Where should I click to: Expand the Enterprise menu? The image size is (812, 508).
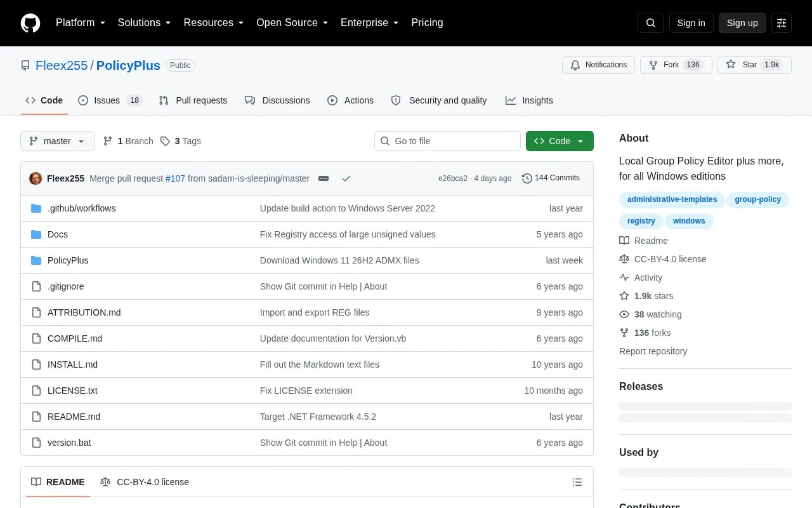(370, 23)
